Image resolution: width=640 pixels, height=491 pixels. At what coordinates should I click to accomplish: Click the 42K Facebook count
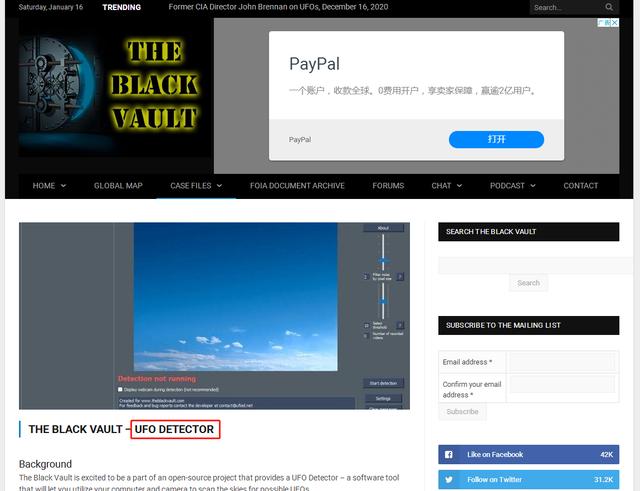[607, 454]
